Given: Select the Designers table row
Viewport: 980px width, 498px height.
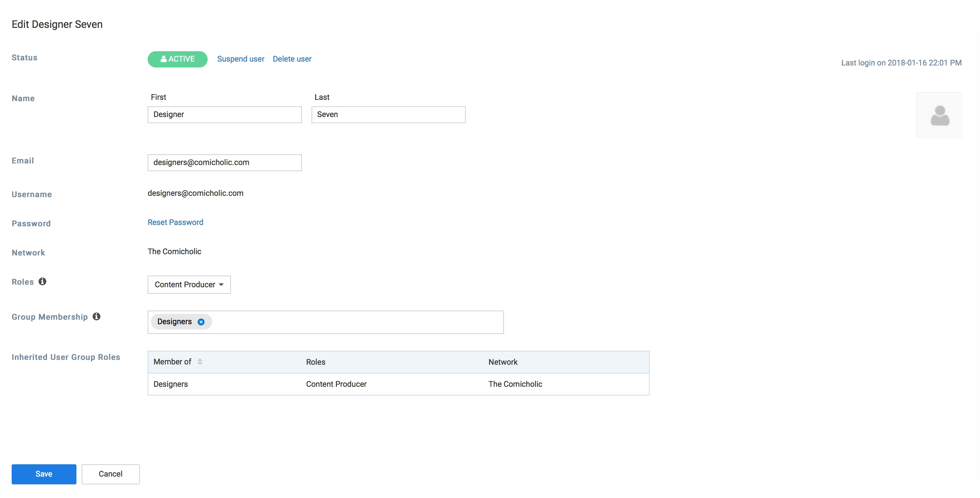Looking at the screenshot, I should [170, 384].
